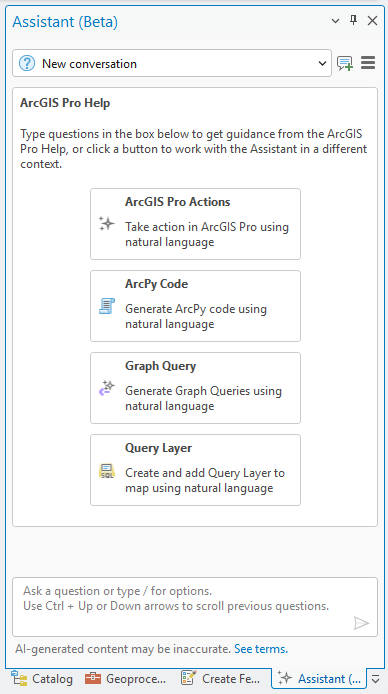The image size is (388, 694).
Task: Open the See terms link
Action: point(261,649)
